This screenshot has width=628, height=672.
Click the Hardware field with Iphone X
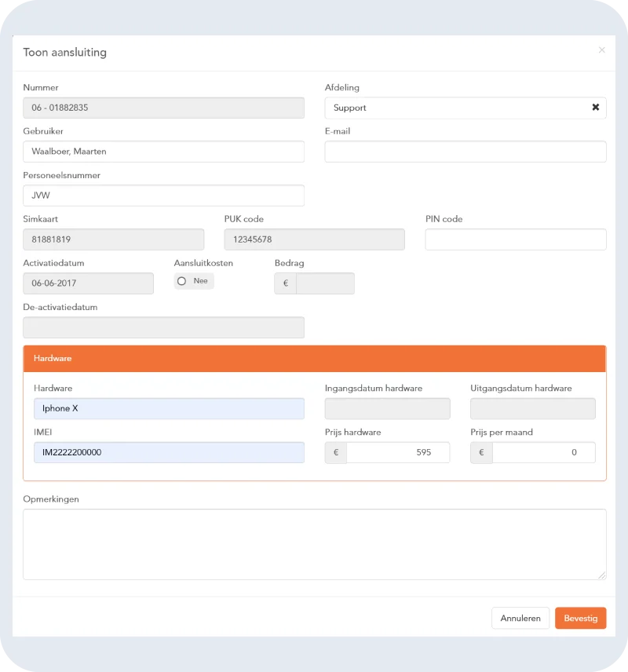point(169,408)
